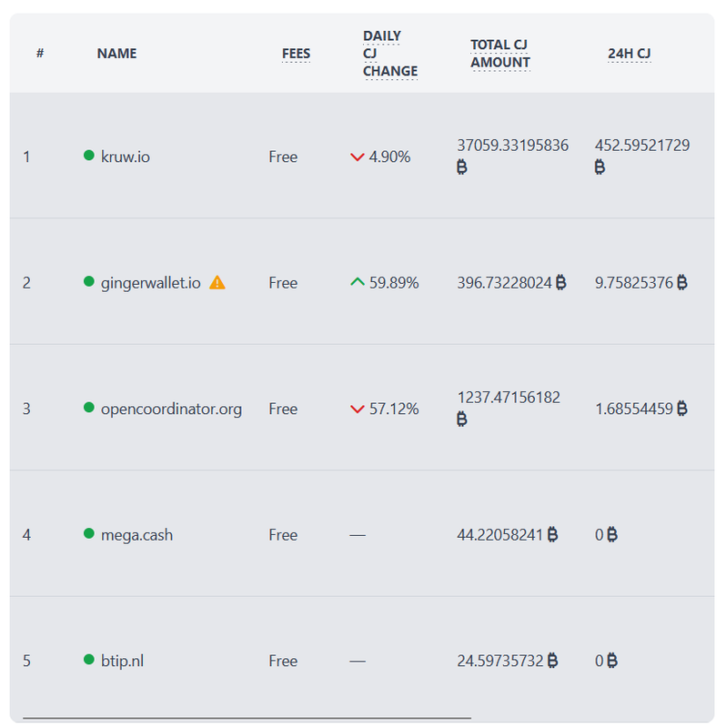726x728 pixels.
Task: Click the bitcoin symbol after 44.22058241
Action: pos(552,534)
